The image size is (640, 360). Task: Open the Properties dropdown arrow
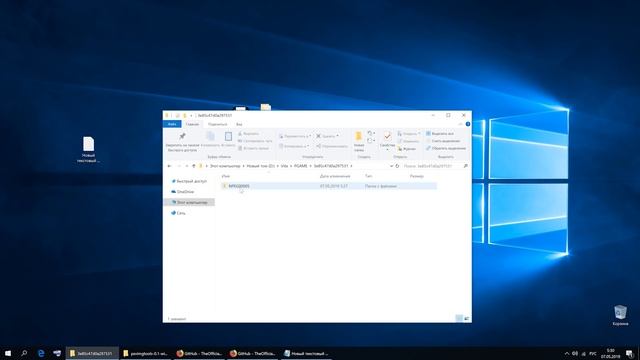pyautogui.click(x=387, y=150)
